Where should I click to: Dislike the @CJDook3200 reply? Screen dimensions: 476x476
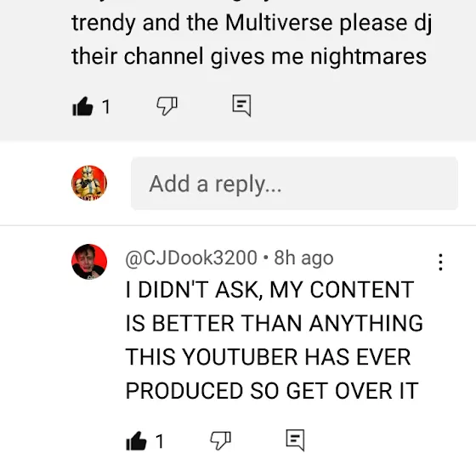coord(221,440)
